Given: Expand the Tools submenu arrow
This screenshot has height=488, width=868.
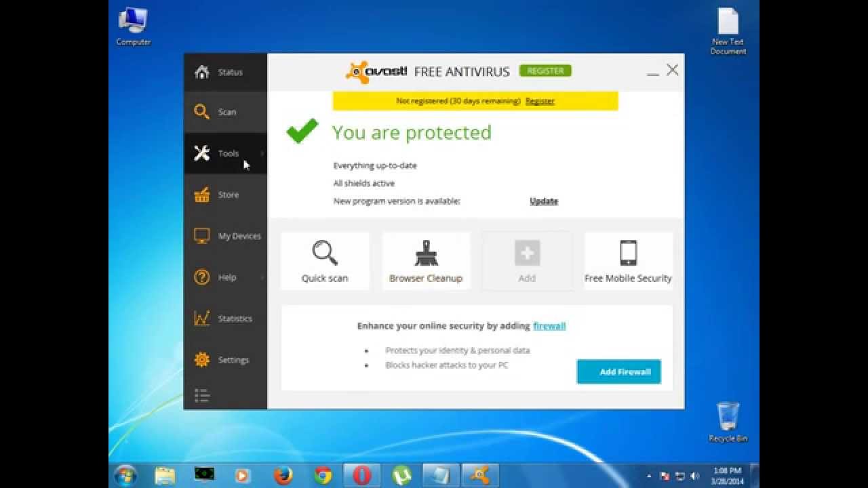Looking at the screenshot, I should tap(262, 154).
